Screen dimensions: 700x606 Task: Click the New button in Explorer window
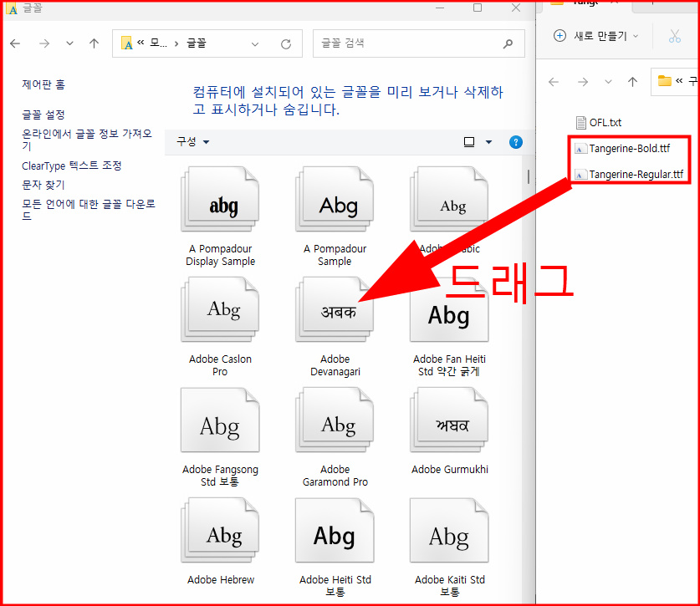pyautogui.click(x=596, y=36)
